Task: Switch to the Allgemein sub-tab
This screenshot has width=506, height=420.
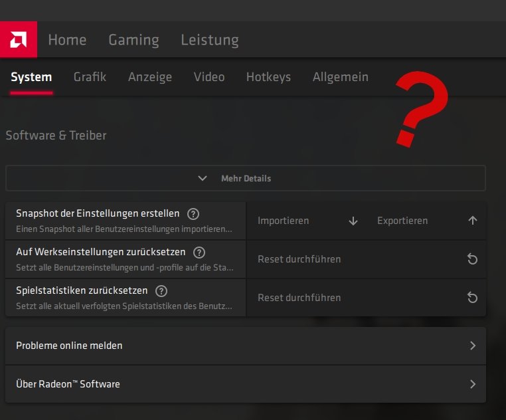Action: point(341,77)
